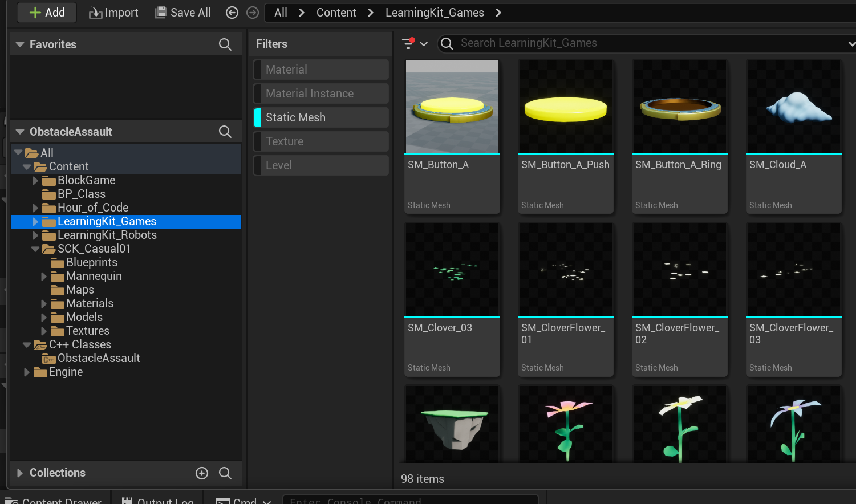Search collections with the magnifier icon
Screen dimensions: 856x504
tap(225, 473)
